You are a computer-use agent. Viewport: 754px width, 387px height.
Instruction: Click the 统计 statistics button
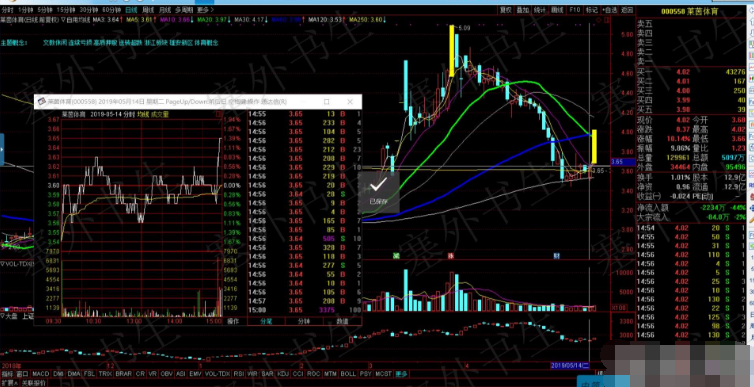click(540, 10)
